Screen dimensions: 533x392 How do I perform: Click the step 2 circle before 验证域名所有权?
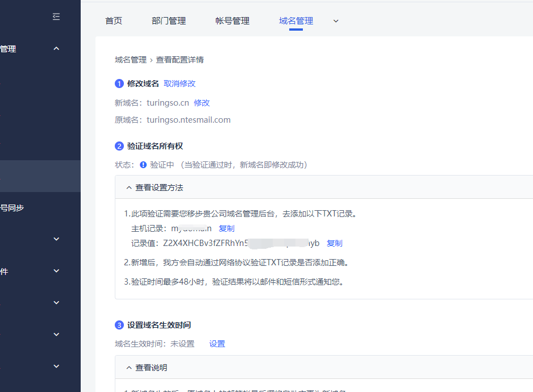click(x=119, y=146)
